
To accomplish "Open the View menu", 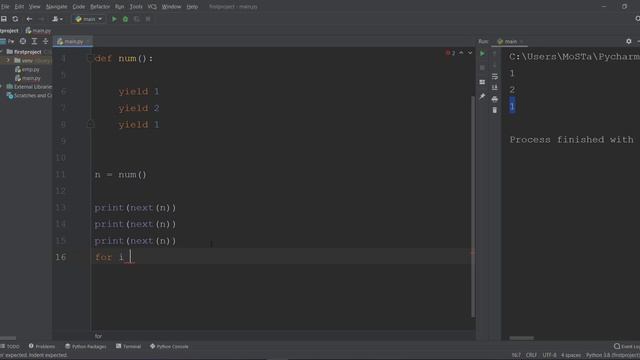I will point(34,7).
